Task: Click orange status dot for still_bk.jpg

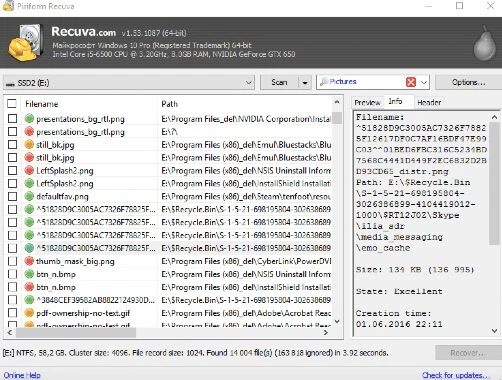Action: [29, 144]
